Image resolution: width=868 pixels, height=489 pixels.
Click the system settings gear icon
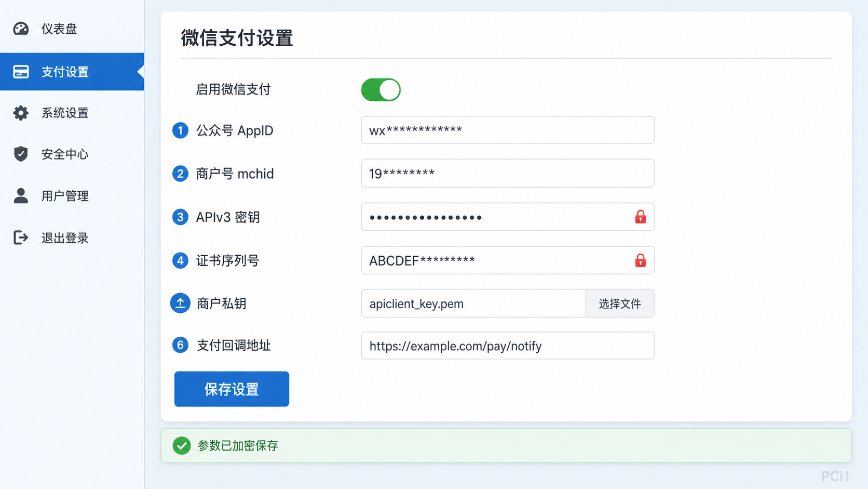(x=21, y=113)
